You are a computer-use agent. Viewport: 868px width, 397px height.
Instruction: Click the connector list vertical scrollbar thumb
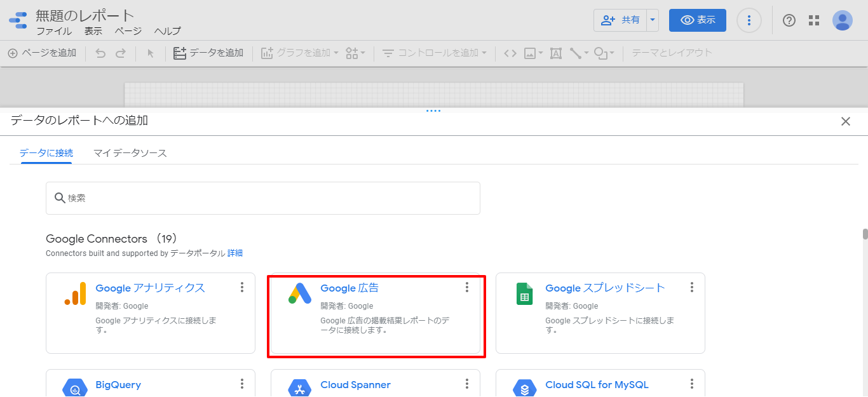[865, 234]
